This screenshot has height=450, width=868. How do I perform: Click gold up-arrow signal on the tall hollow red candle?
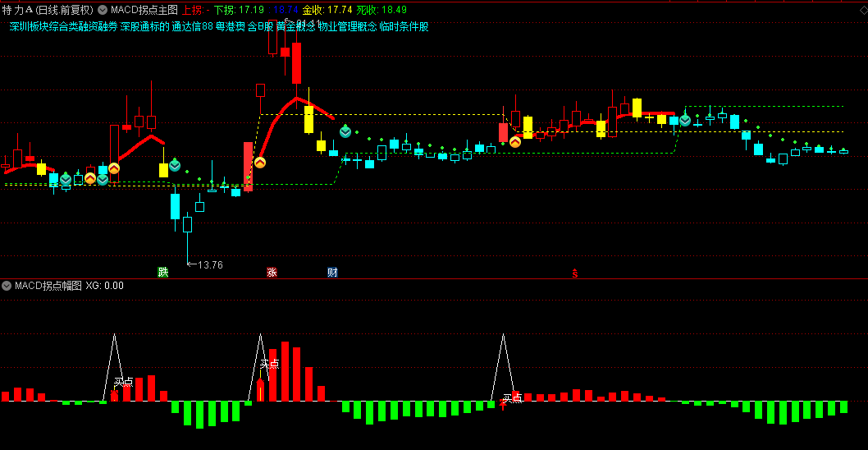pyautogui.click(x=114, y=168)
